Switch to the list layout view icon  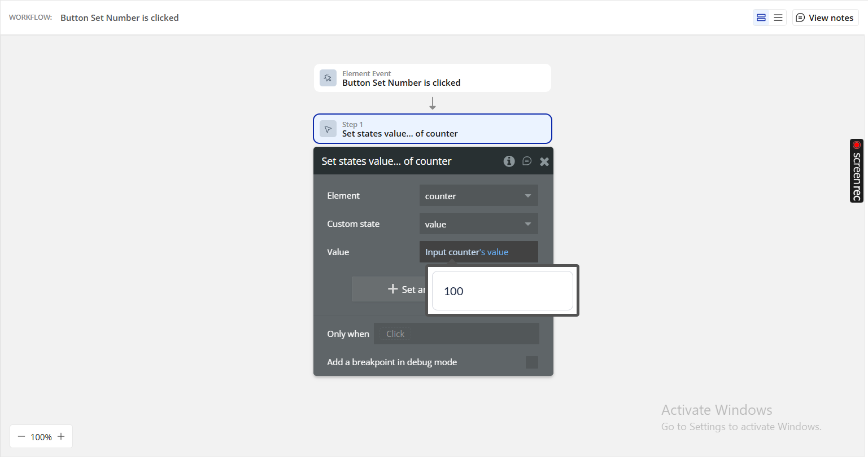click(778, 18)
